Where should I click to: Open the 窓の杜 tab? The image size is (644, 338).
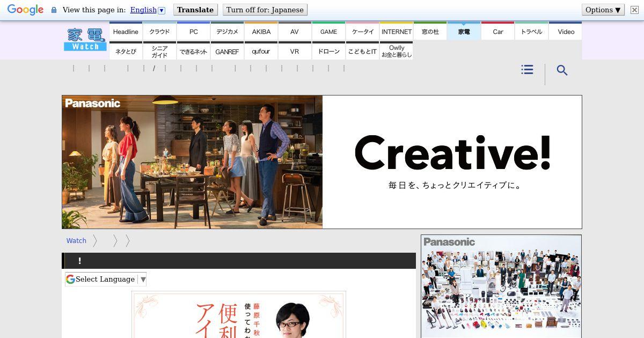[430, 31]
